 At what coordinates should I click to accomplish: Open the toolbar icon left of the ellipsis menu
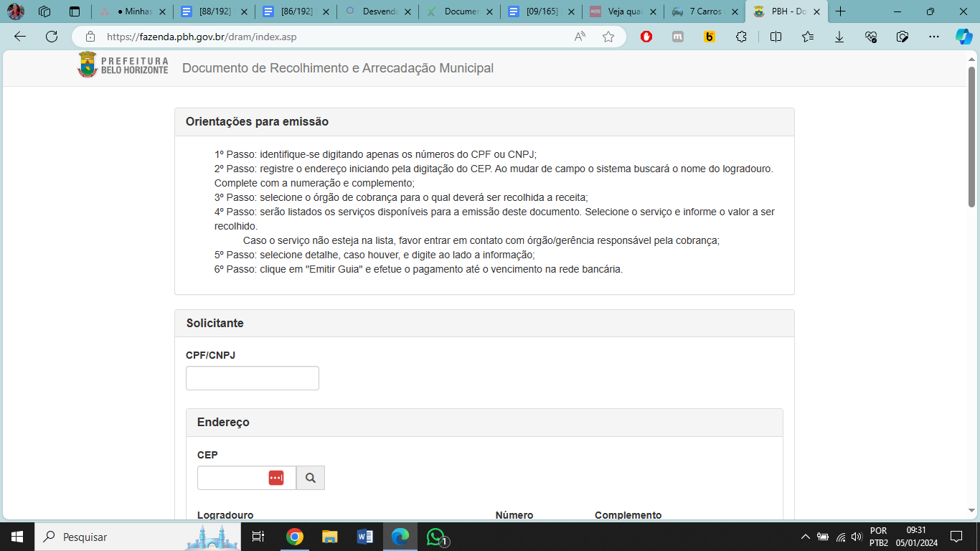pos(903,37)
